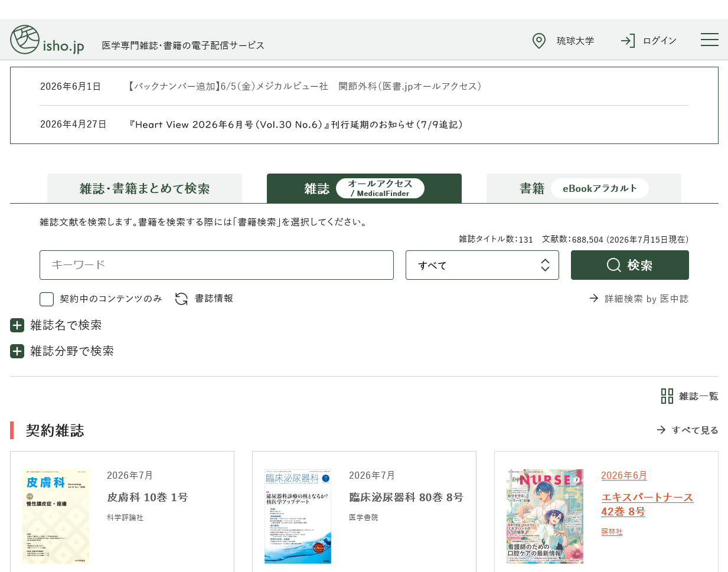
Task: Open the すべて search scope dropdown
Action: 482,265
